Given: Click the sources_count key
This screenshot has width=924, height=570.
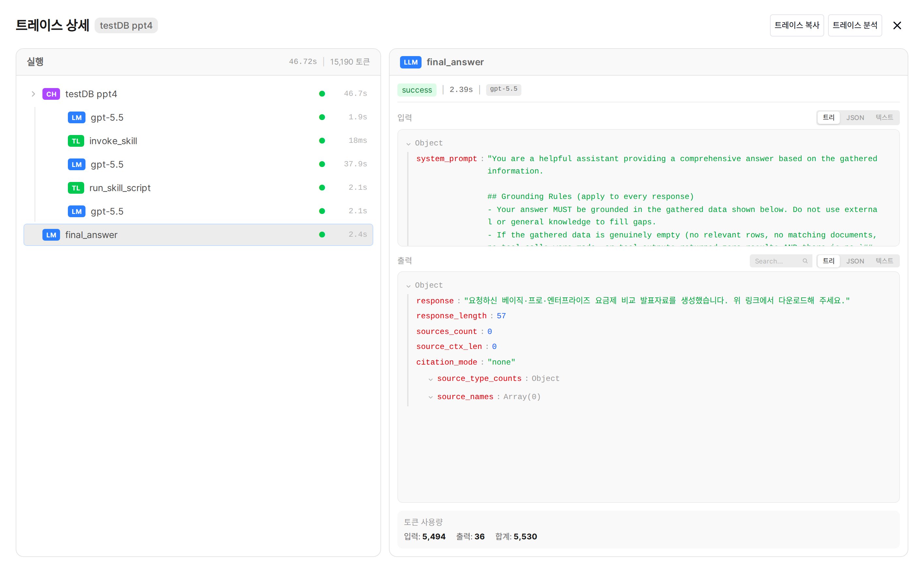Looking at the screenshot, I should point(447,331).
